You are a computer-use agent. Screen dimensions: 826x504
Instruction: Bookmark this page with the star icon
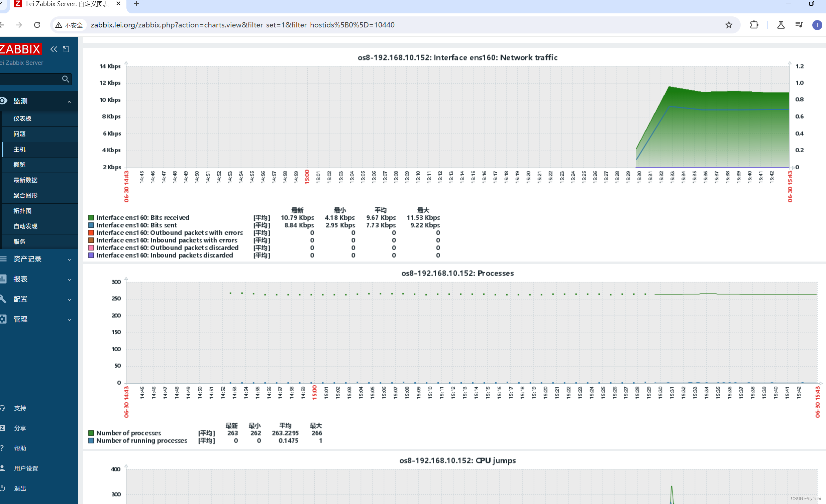point(729,25)
